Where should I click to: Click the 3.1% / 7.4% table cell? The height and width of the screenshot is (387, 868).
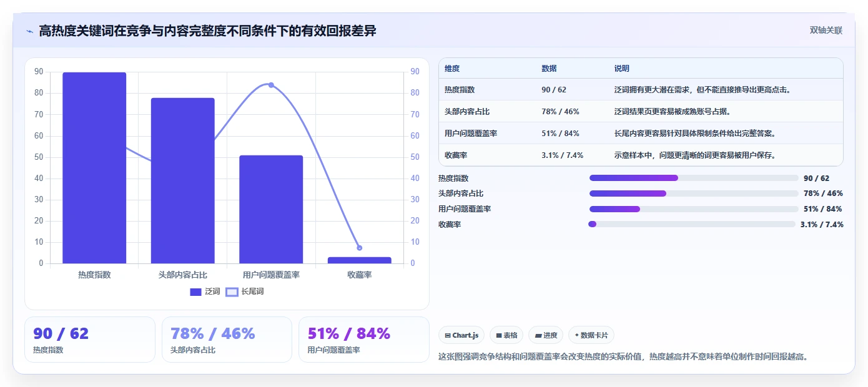click(x=562, y=155)
